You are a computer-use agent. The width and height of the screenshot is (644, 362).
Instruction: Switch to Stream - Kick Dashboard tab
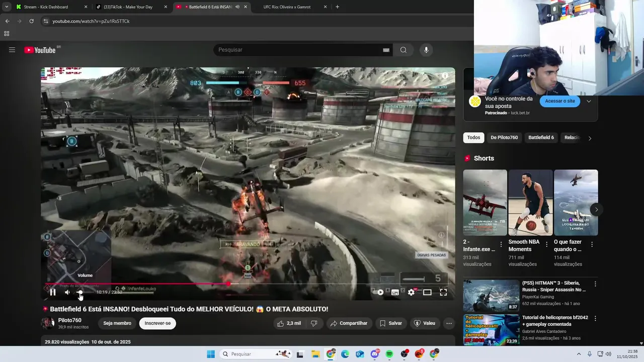pyautogui.click(x=46, y=7)
